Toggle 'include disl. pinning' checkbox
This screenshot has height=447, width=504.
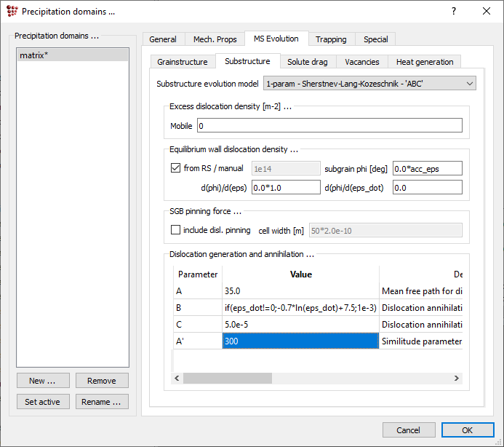[x=175, y=230]
